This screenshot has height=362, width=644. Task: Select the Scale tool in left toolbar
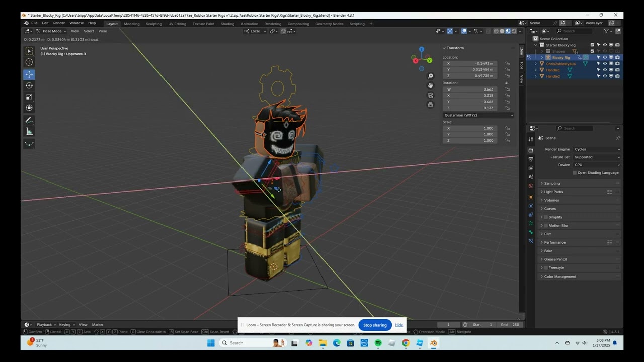pos(29,97)
